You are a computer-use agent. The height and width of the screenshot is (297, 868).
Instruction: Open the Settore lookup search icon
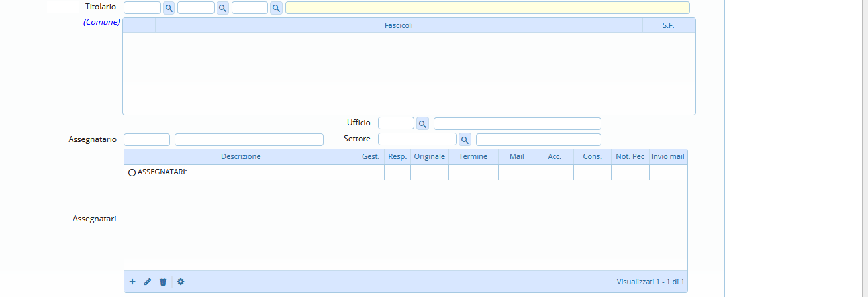465,139
